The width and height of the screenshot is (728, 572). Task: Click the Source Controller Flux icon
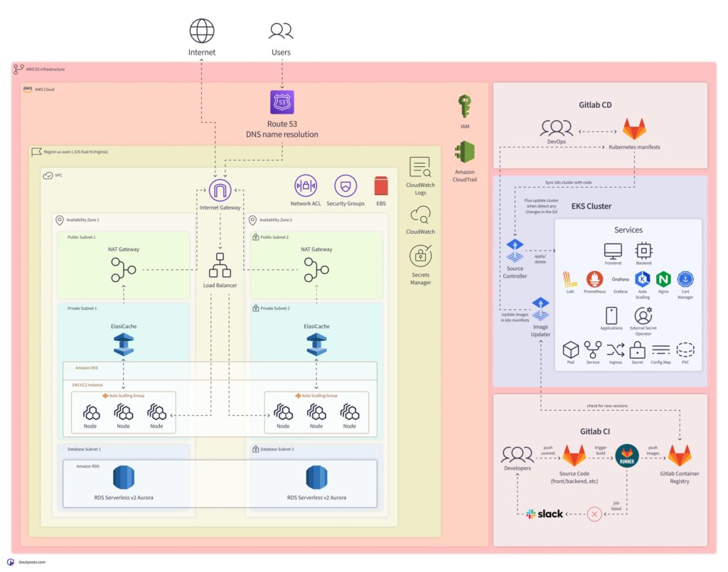pos(515,251)
